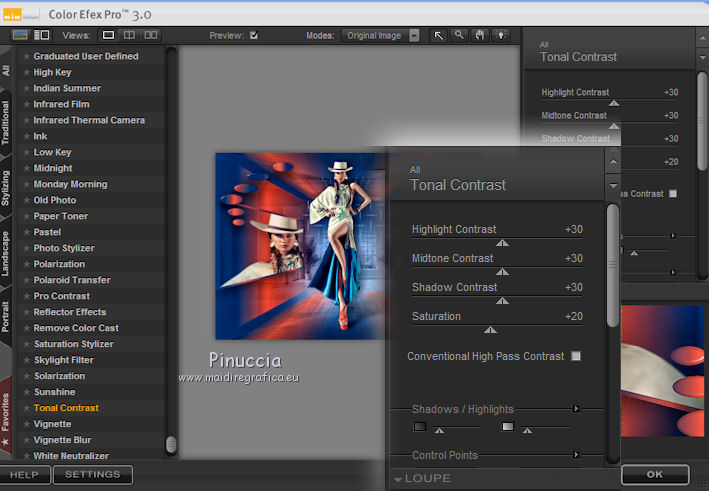Image resolution: width=709 pixels, height=491 pixels.
Task: Expand the Control Points section
Action: (576, 455)
